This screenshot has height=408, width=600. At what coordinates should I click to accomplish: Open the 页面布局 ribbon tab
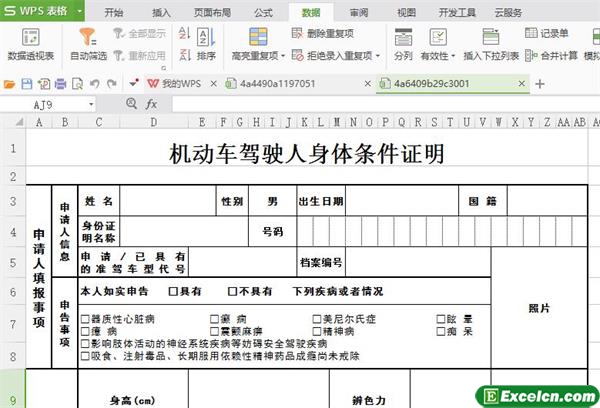pyautogui.click(x=212, y=13)
